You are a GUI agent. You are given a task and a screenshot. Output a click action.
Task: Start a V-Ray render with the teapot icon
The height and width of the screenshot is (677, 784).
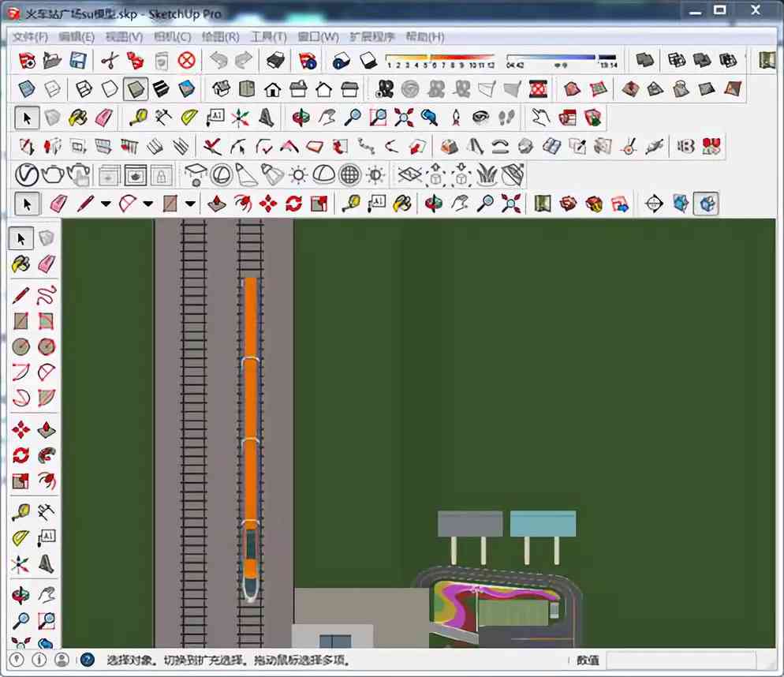tap(53, 175)
